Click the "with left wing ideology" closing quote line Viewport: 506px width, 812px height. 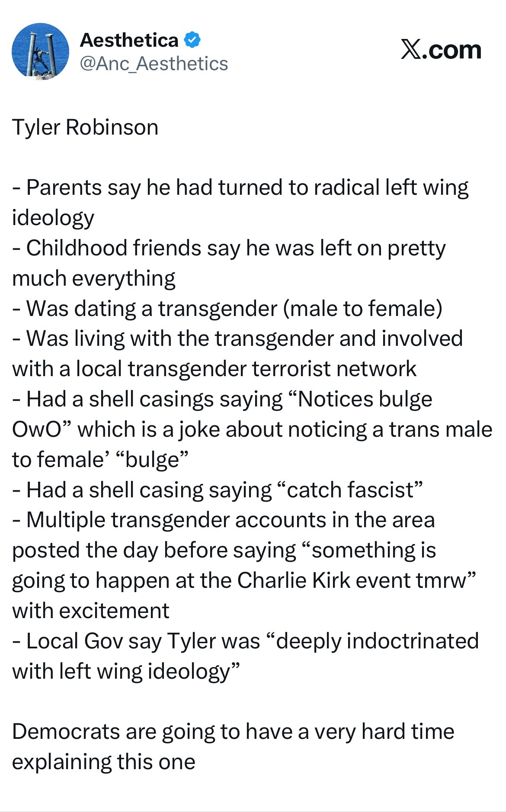[126, 671]
